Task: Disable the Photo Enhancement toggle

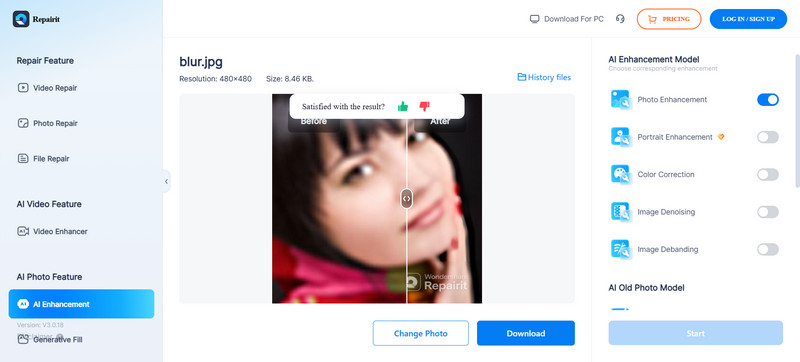Action: (767, 99)
